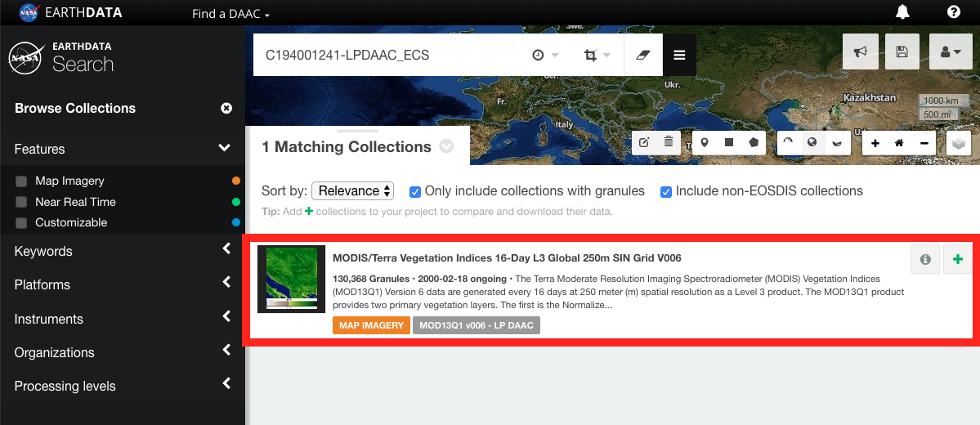Open the hamburger menu beside search

(679, 55)
